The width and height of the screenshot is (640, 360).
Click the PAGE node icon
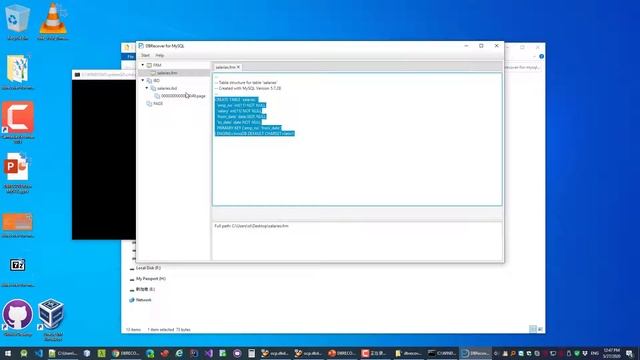tap(149, 104)
